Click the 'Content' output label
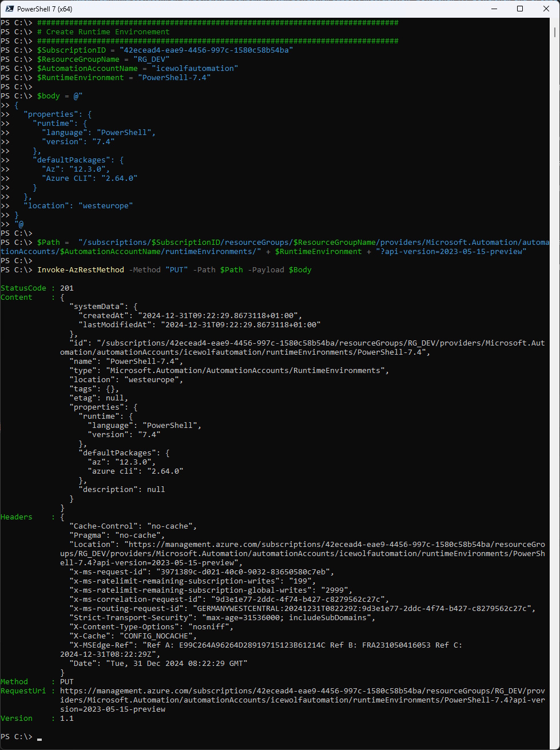Viewport: 560px width, 750px height. click(17, 297)
